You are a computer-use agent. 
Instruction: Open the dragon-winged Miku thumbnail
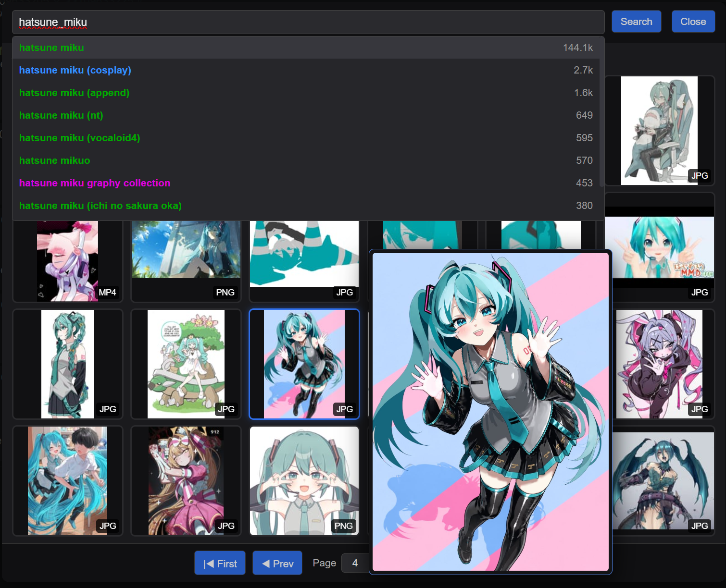pyautogui.click(x=663, y=481)
